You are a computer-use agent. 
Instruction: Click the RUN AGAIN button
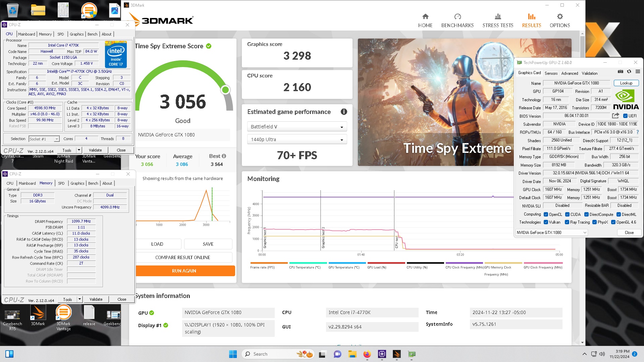coord(184,271)
